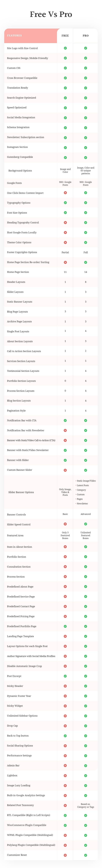Screen dimensions: 102x868
Task: Click the Pro green check for Host Google Fonts Locally
Action: pyautogui.click(x=86, y=232)
